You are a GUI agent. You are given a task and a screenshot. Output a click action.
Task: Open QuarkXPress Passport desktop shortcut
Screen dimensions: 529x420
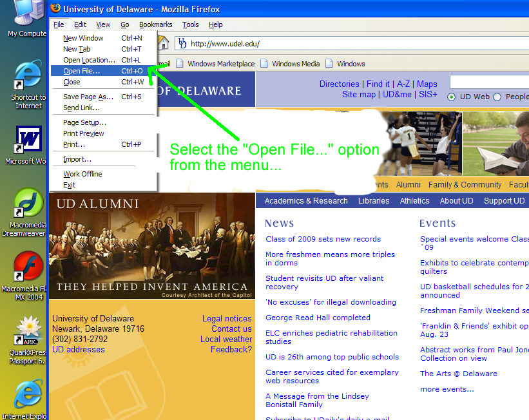[28, 340]
